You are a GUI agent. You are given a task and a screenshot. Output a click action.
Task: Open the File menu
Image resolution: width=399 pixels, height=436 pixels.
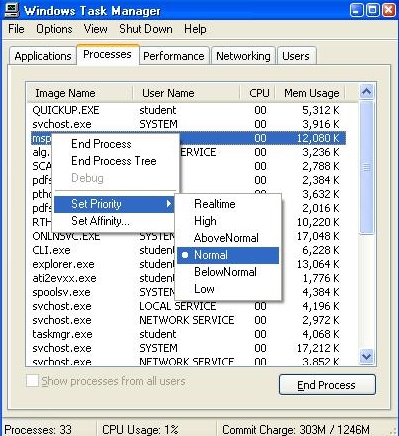point(16,29)
